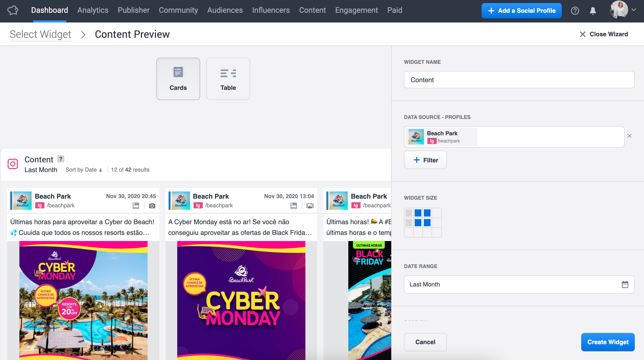Change the Sort by Date order
This screenshot has height=360, width=644.
click(x=84, y=170)
